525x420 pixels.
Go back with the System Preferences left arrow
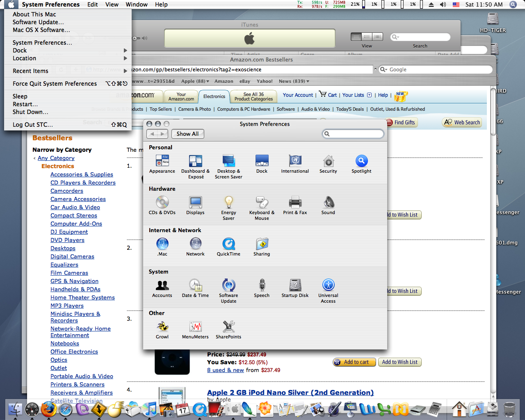tap(152, 134)
